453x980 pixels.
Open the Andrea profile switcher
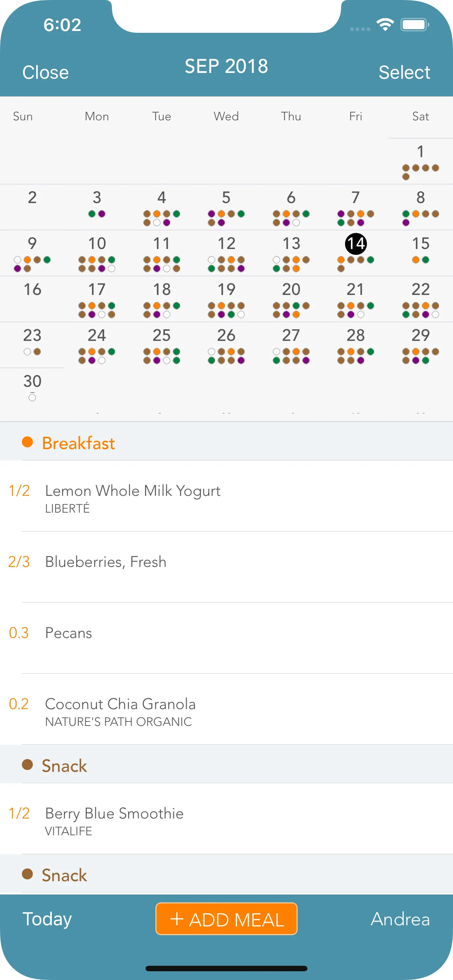pos(400,919)
